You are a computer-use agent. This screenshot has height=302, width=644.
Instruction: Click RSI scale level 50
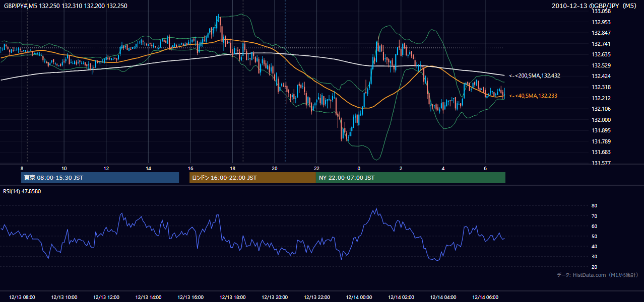pyautogui.click(x=595, y=236)
